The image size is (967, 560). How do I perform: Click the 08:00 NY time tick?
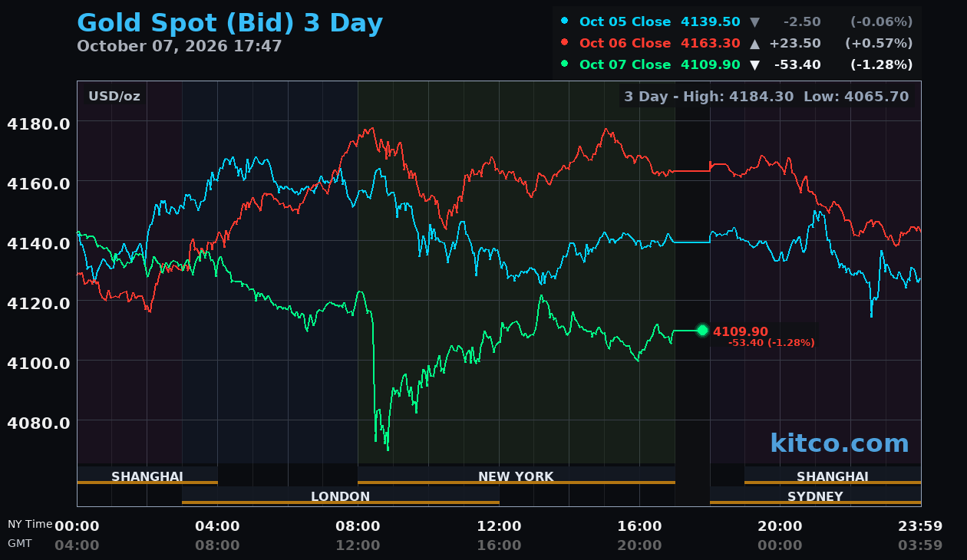tap(358, 526)
